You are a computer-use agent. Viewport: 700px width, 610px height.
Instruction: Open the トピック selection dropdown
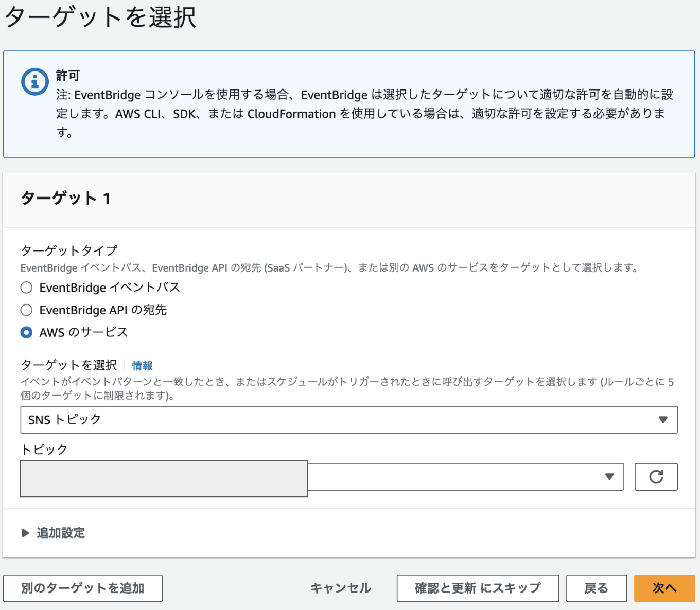pyautogui.click(x=463, y=477)
